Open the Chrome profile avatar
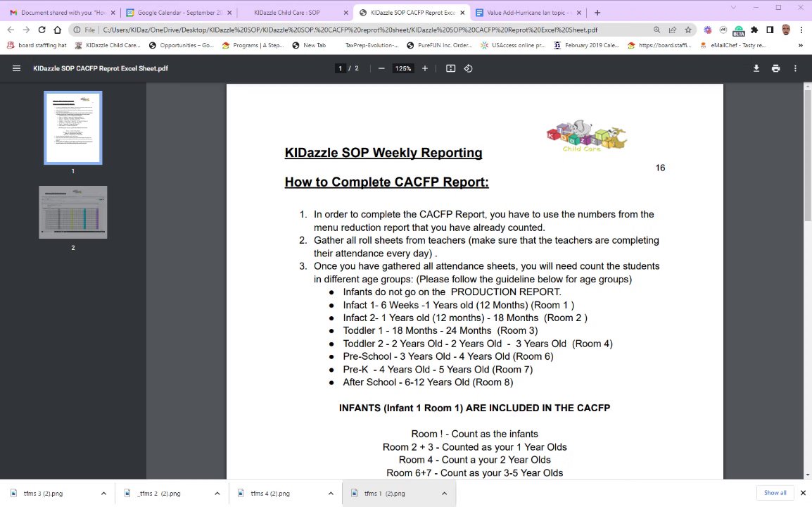The height and width of the screenshot is (507, 812). [x=786, y=30]
